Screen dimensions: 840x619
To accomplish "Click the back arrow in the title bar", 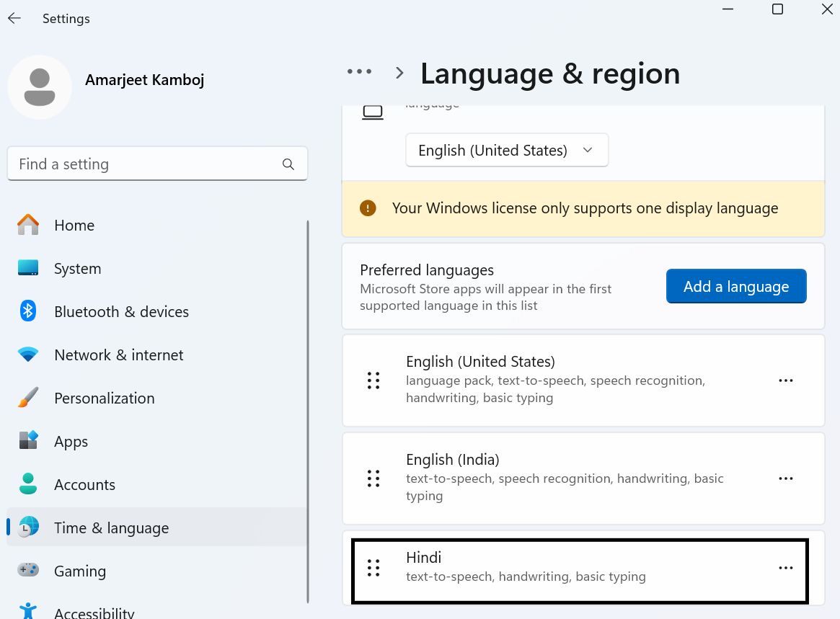I will pyautogui.click(x=14, y=18).
